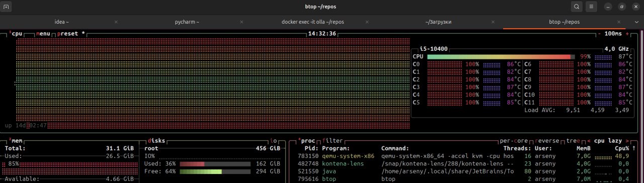644x183 pixels.
Task: Click the C0 core usage row
Action: pos(467,64)
